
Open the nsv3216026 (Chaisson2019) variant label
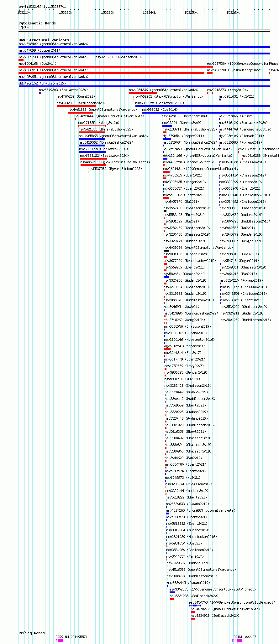coord(119,57)
